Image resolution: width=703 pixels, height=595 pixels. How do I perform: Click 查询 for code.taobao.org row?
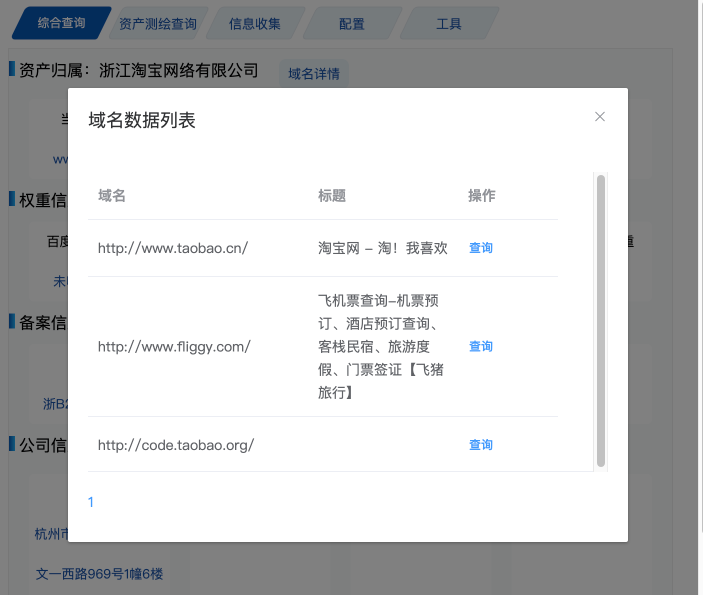pos(481,445)
